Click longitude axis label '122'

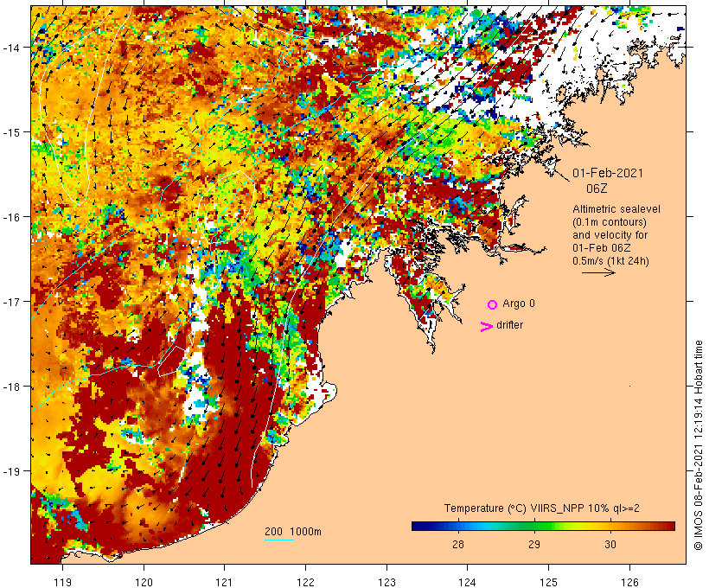306,582
